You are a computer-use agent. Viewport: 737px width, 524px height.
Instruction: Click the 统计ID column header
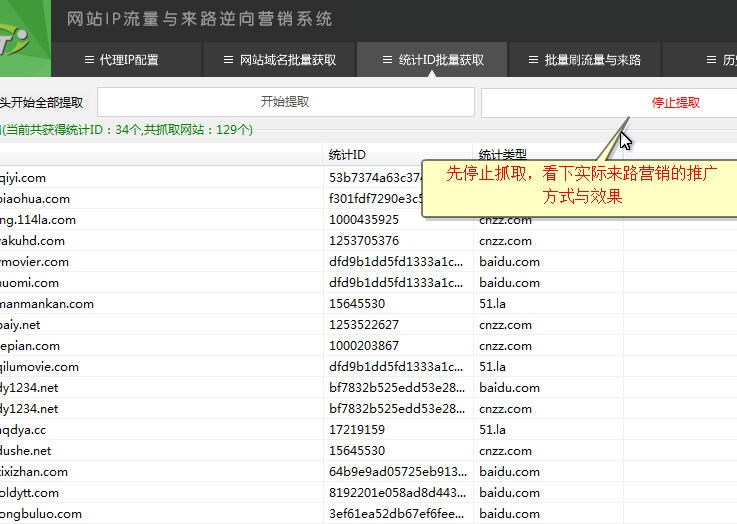tap(348, 155)
